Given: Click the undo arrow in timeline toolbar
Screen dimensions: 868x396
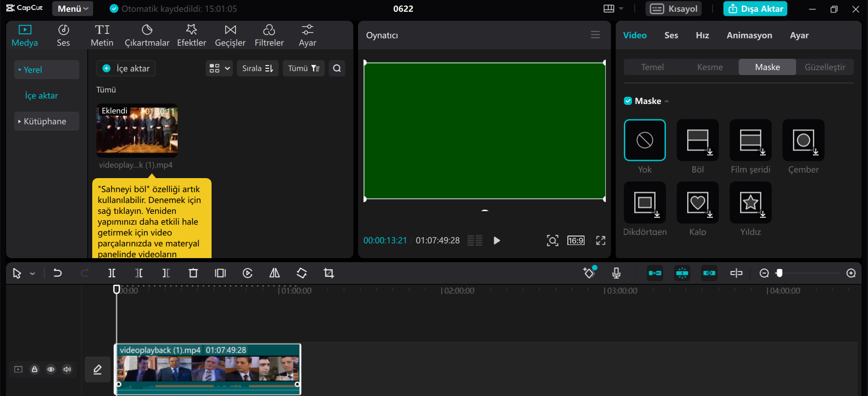Looking at the screenshot, I should click(x=57, y=273).
